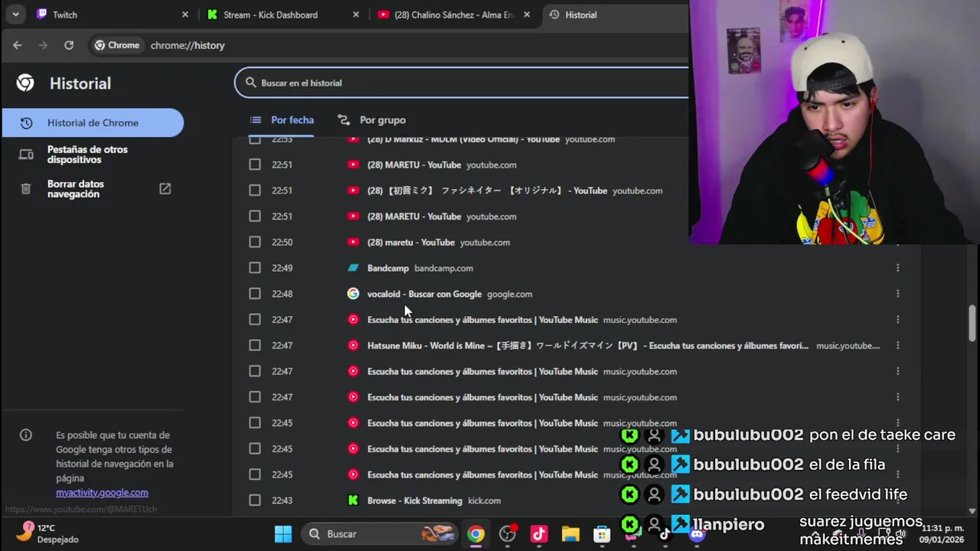Select Historial de Chrome in sidebar
The image size is (980, 551).
pos(93,123)
